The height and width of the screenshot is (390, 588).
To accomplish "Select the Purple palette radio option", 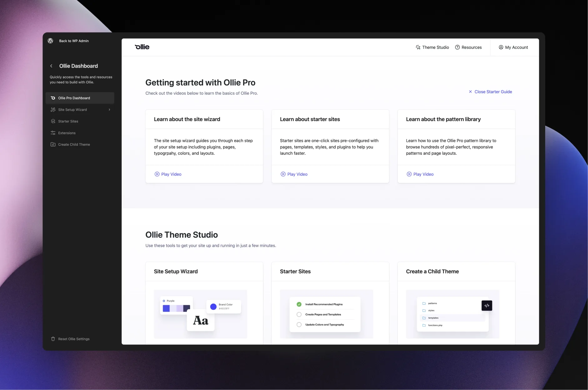I will click(164, 301).
